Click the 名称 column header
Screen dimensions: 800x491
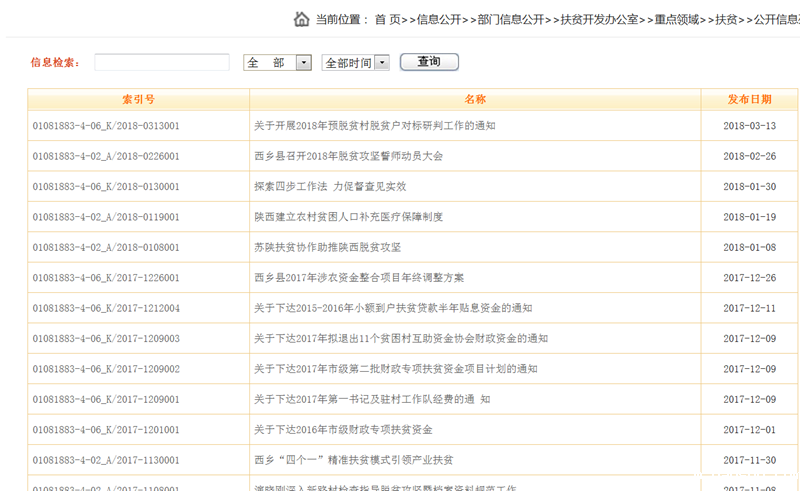475,100
